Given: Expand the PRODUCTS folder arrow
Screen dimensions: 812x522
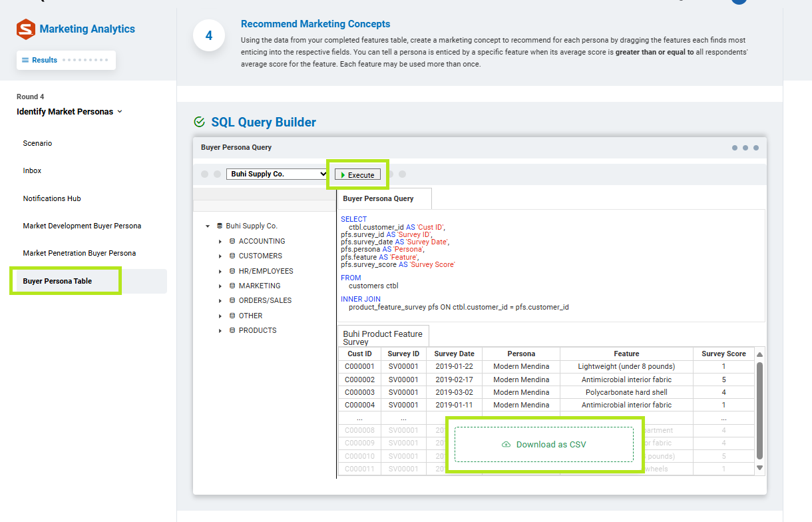Looking at the screenshot, I should tap(220, 331).
